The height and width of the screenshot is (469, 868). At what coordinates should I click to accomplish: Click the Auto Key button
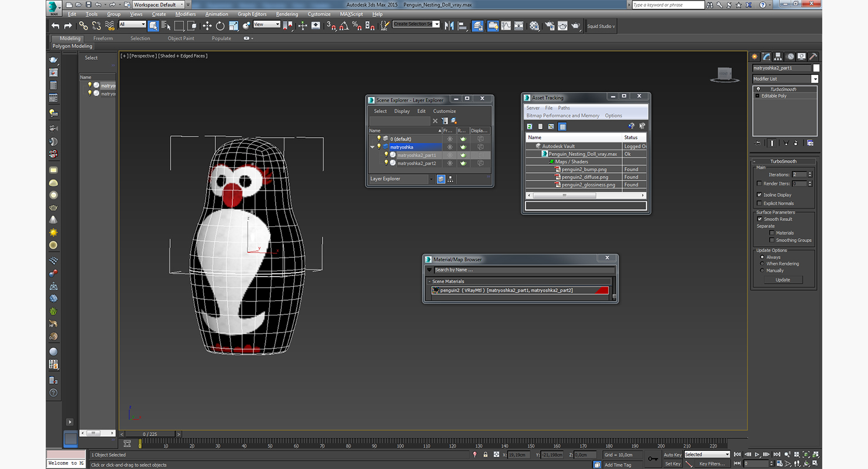coord(673,455)
